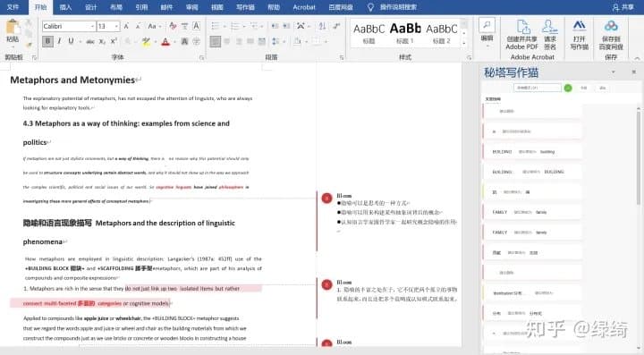Click the line spacing icon
The image size is (644, 355).
click(x=275, y=41)
